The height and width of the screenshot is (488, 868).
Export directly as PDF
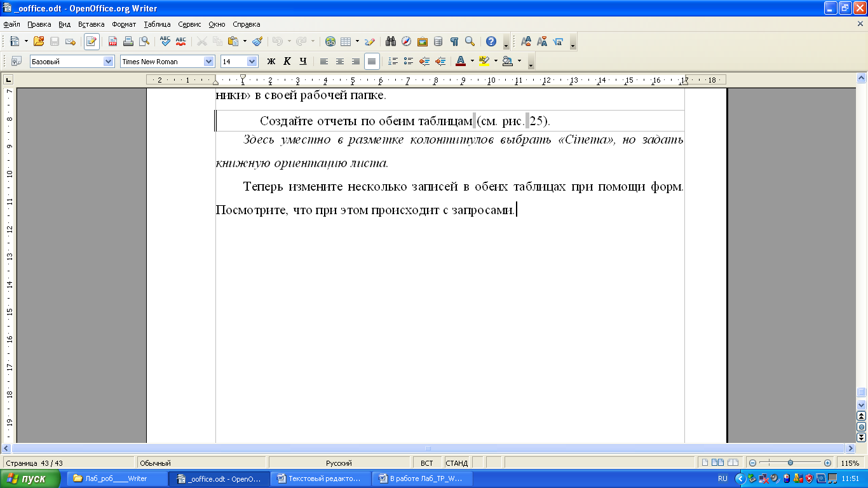point(112,41)
